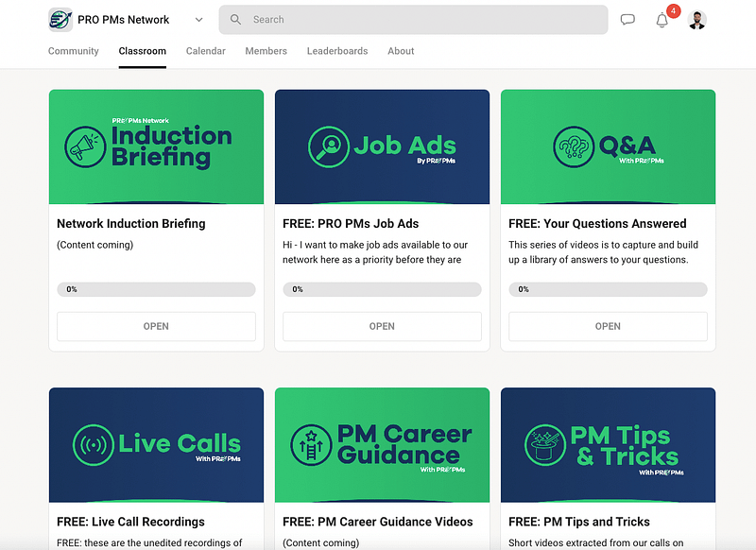Click the search magnifier icon

coord(235,20)
